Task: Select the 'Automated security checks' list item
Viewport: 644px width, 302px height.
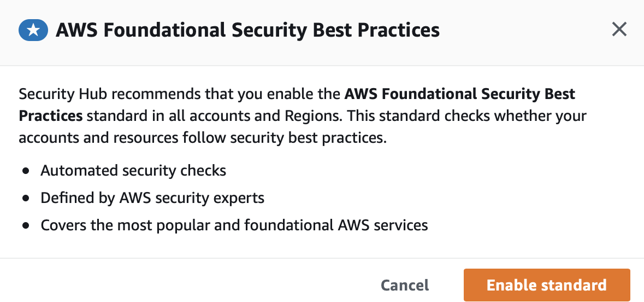Action: pos(133,170)
